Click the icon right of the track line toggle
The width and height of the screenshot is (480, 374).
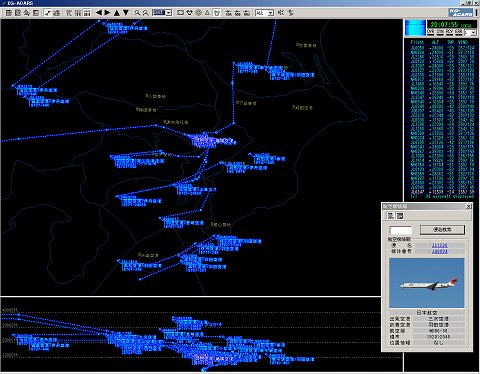click(57, 13)
